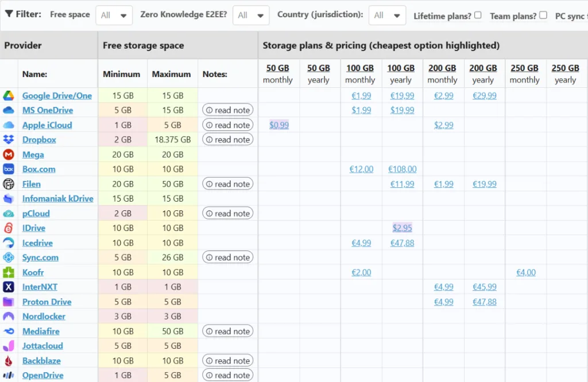Open the Free space filter dropdown
The image size is (588, 382).
pos(114,16)
